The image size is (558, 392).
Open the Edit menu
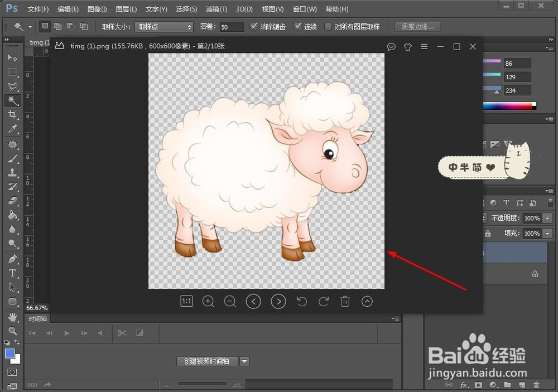coord(68,9)
